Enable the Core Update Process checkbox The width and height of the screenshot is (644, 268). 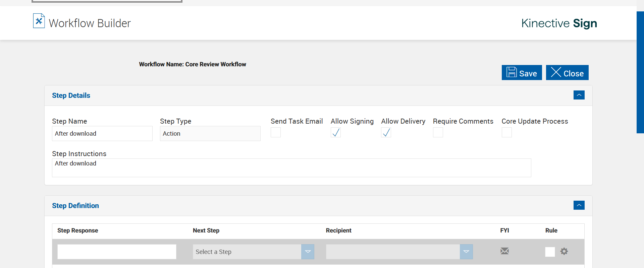pos(507,133)
